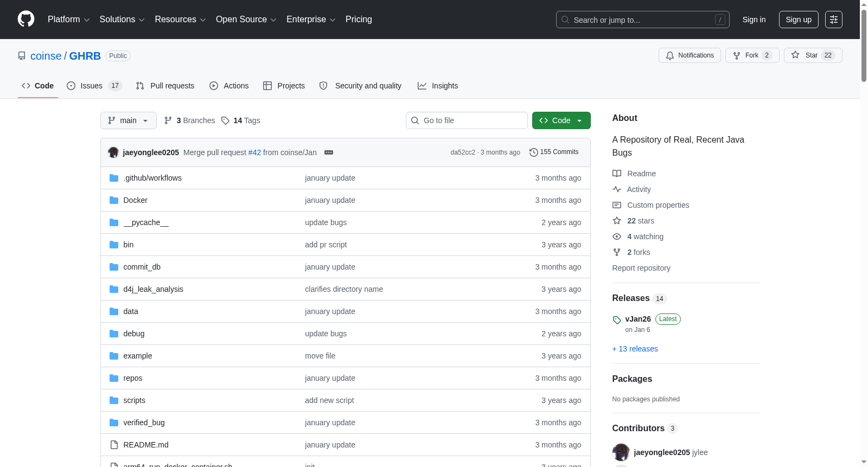Expand commit message via ellipsis icon

pos(329,152)
